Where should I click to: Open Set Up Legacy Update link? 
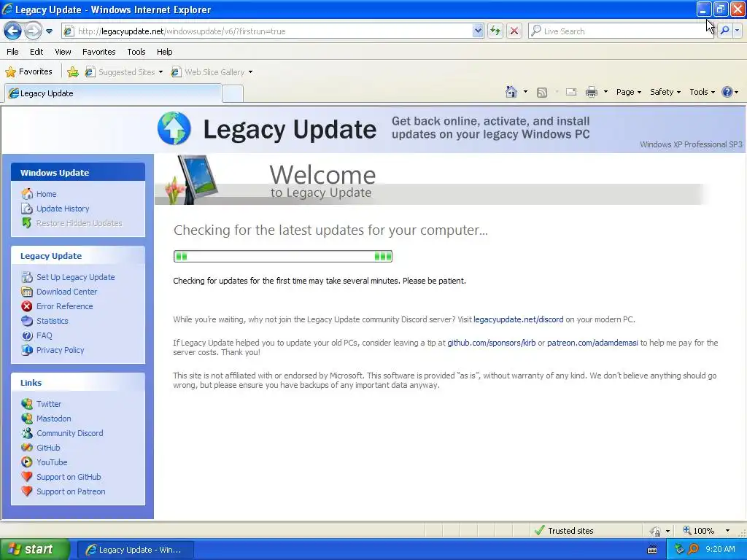point(75,277)
